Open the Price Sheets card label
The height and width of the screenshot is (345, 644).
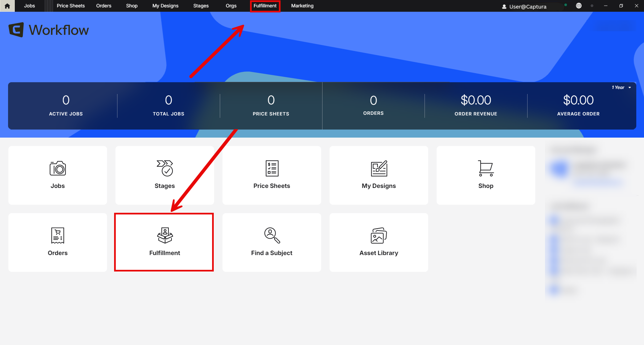pos(272,186)
